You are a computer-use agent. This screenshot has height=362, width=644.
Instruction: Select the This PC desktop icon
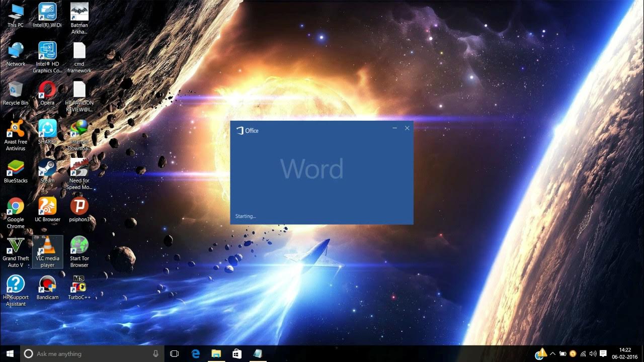pos(16,15)
